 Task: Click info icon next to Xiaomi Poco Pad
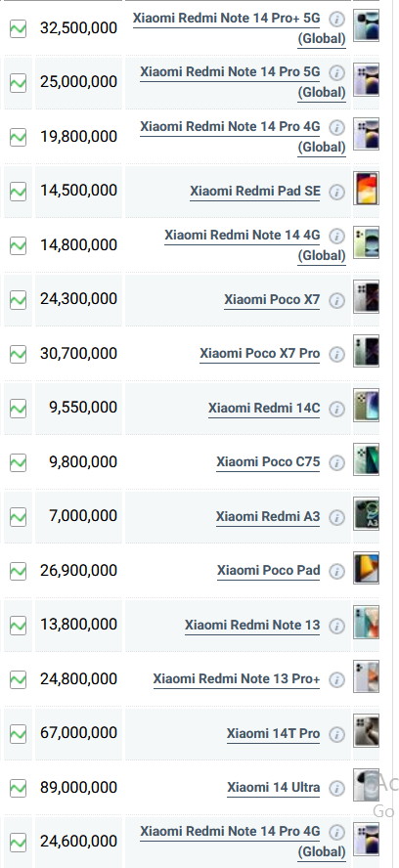tap(336, 571)
